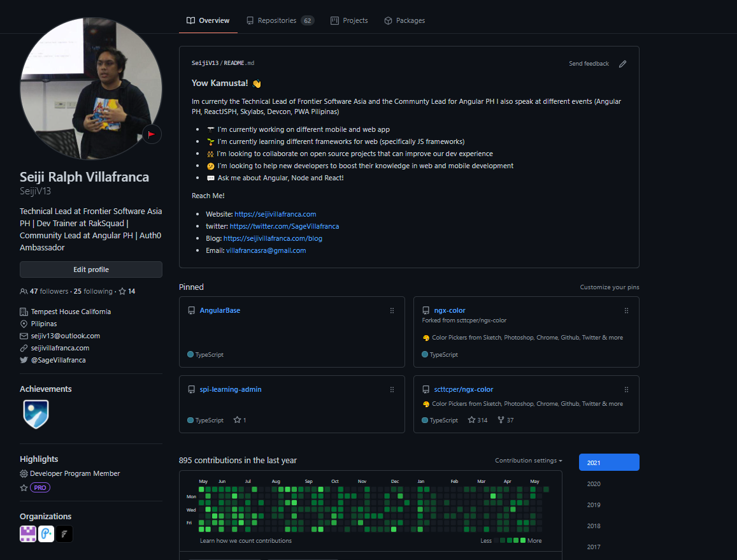Screen dimensions: 737x560
Task: Click the repository icon beside spi-learning-admin
Action: tap(191, 389)
